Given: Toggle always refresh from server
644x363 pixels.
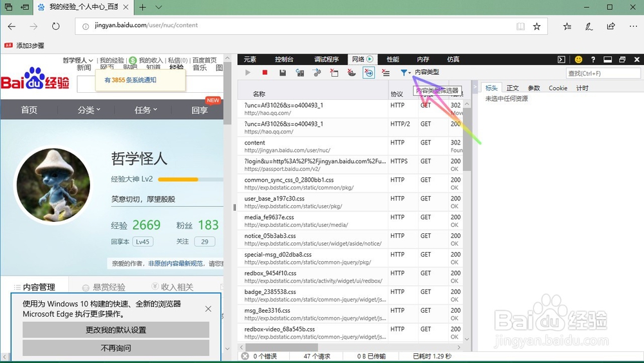Looking at the screenshot, I should [x=300, y=73].
